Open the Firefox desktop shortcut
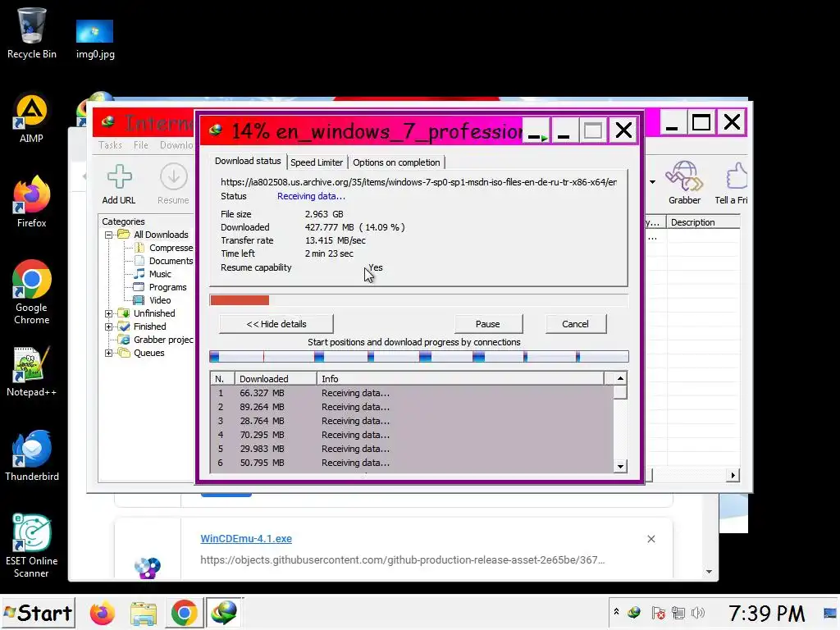This screenshot has width=840, height=630. point(32,202)
